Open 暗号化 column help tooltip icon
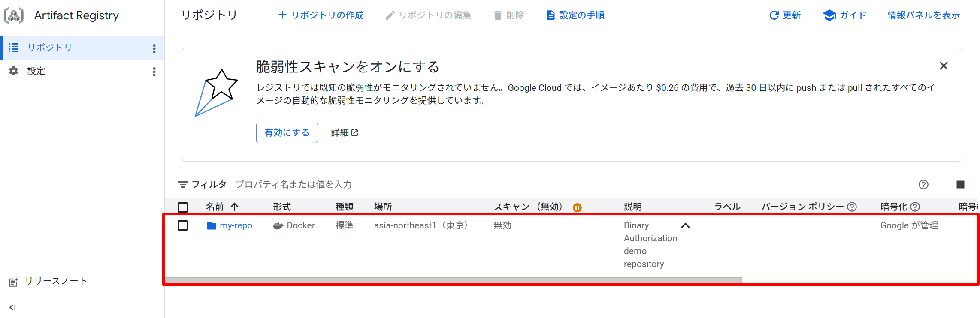Screen dimensions: 980x318 pos(915,207)
